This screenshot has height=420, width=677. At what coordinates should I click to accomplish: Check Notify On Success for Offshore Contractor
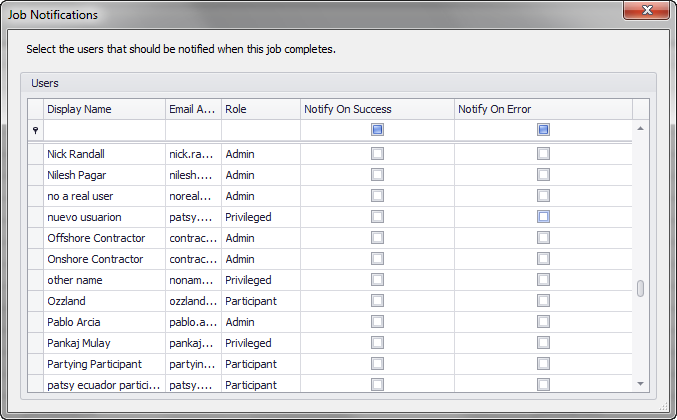(x=377, y=238)
